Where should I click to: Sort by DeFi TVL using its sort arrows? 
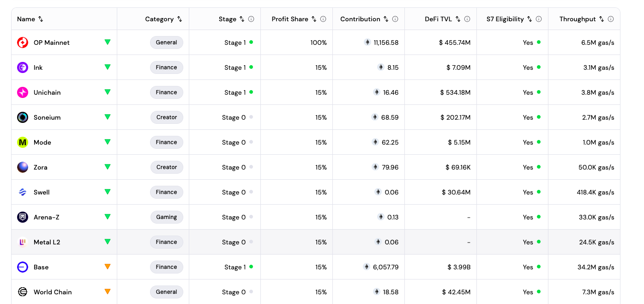click(458, 19)
